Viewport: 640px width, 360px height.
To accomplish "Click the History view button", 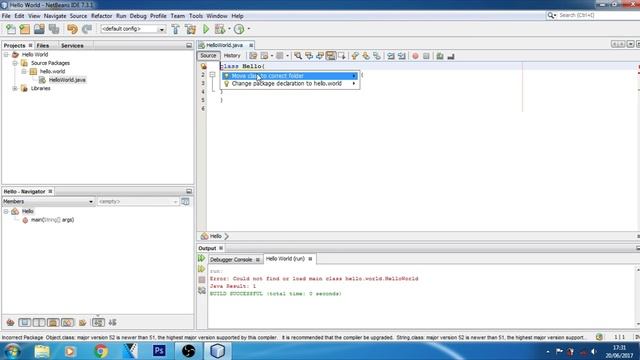I will coord(232,56).
